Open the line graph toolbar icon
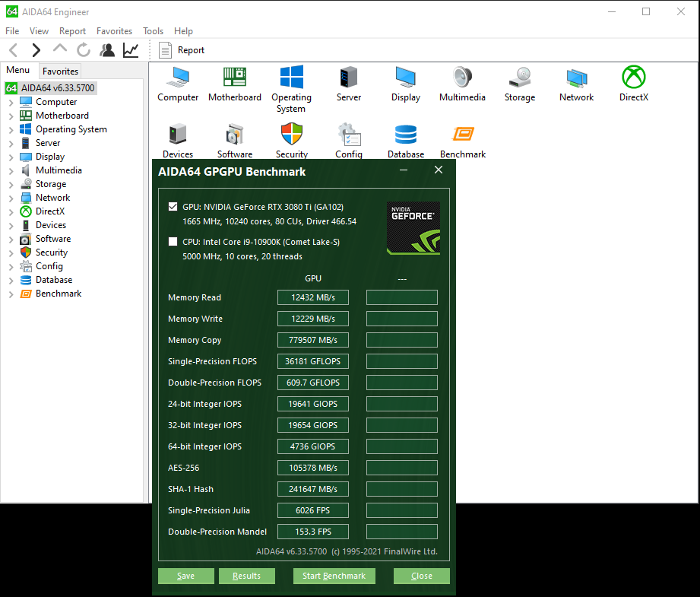The width and height of the screenshot is (700, 597). (131, 50)
